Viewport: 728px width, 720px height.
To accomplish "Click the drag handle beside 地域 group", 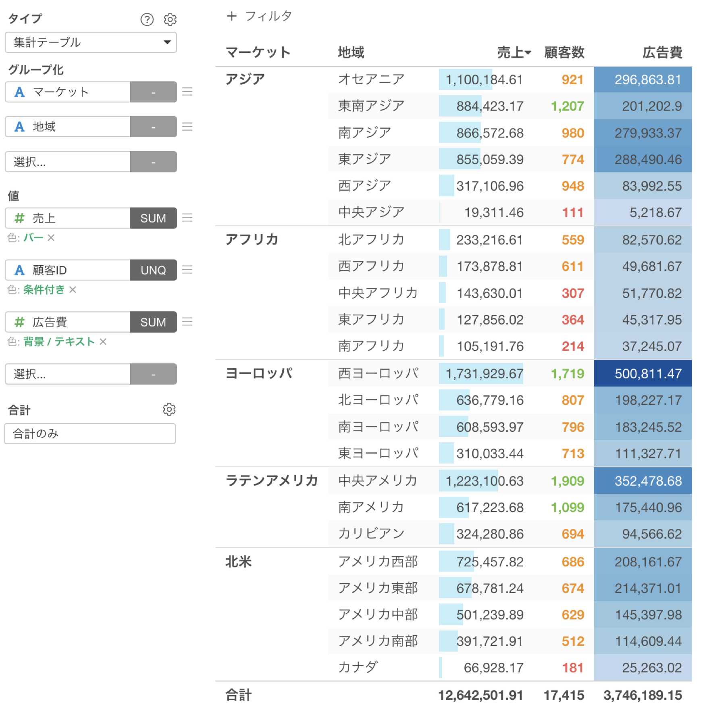I will point(187,127).
